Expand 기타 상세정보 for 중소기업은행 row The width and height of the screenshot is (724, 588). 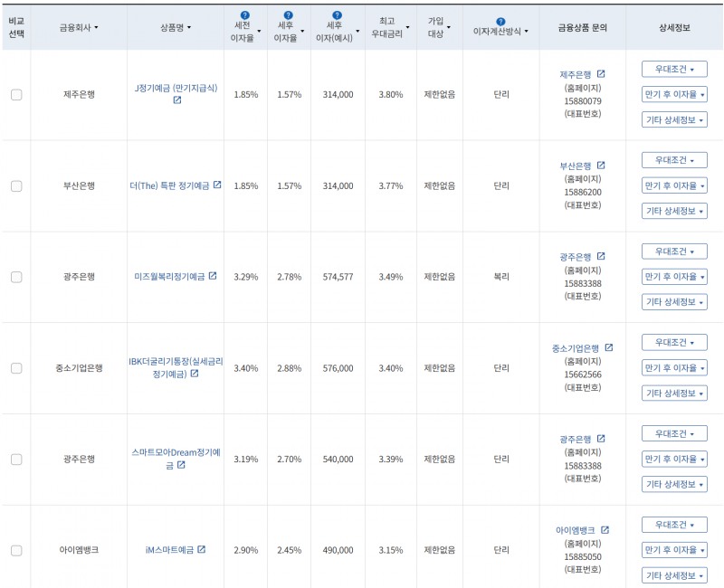tap(674, 394)
